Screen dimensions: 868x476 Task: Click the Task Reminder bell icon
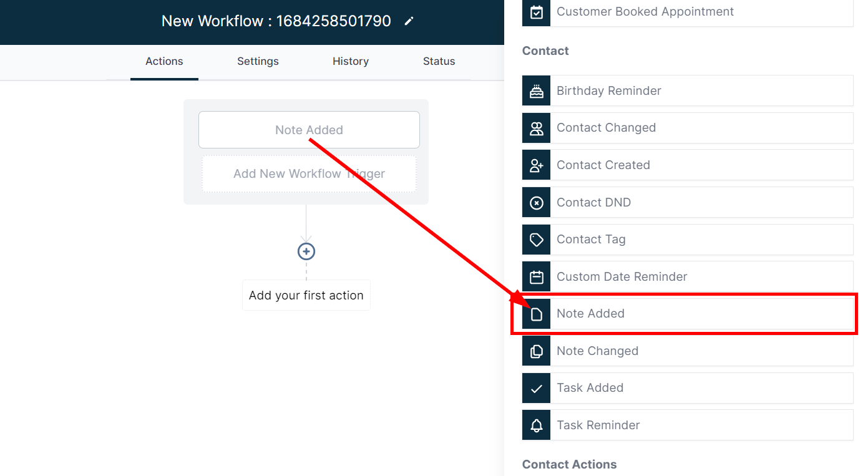coord(536,425)
